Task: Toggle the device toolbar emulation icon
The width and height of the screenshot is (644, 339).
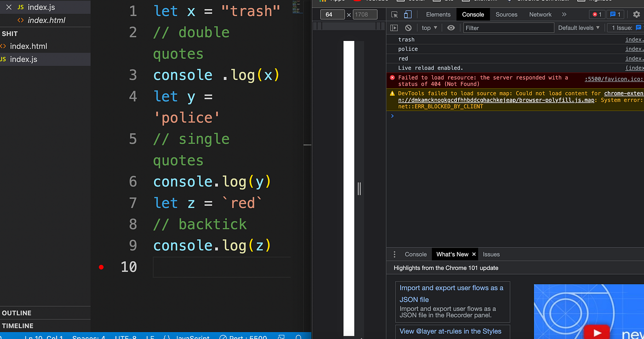Action: 408,14
